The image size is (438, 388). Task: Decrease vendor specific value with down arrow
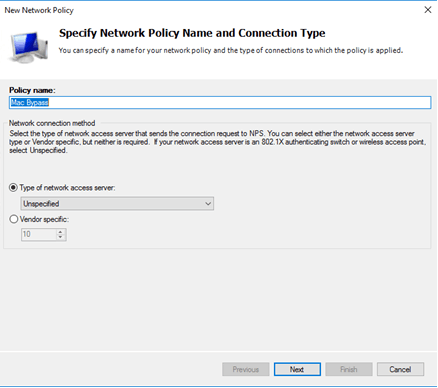(x=60, y=237)
